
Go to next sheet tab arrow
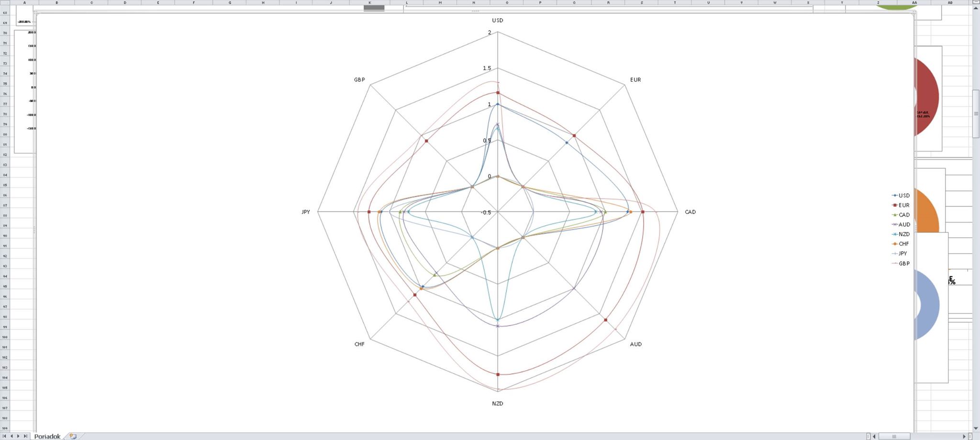[19, 436]
